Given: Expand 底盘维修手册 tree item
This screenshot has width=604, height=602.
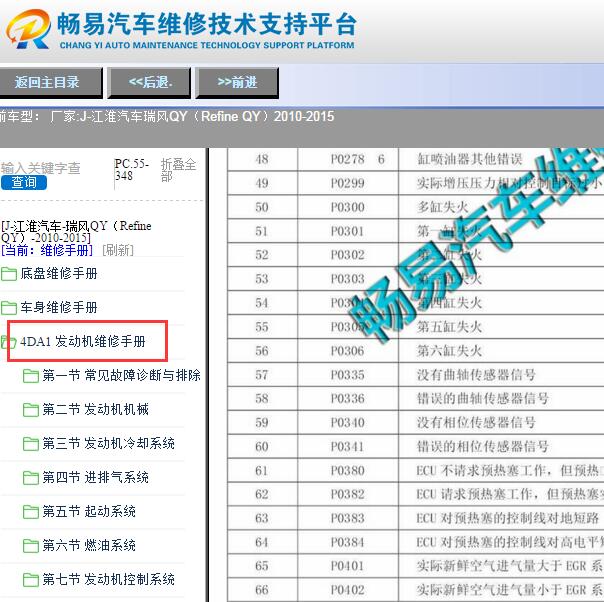Looking at the screenshot, I should (x=59, y=274).
